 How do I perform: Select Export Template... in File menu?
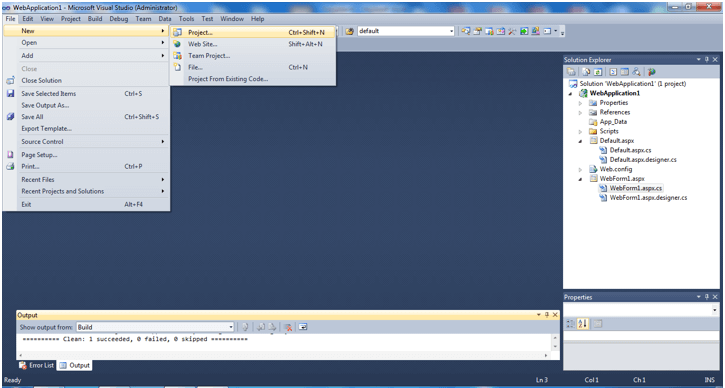coord(86,128)
